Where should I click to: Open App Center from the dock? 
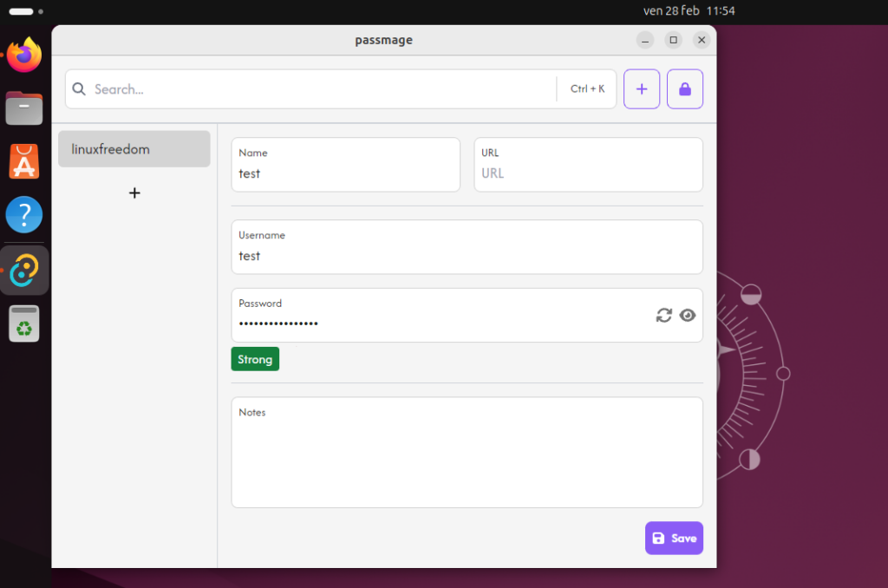23,162
